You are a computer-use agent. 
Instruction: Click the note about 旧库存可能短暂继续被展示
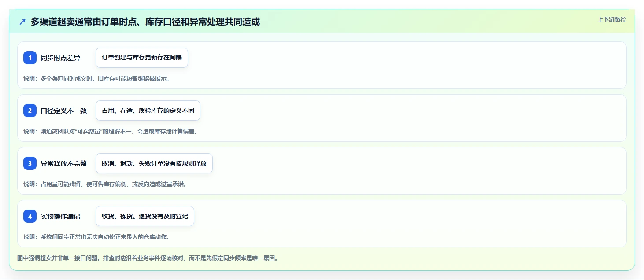(96, 79)
